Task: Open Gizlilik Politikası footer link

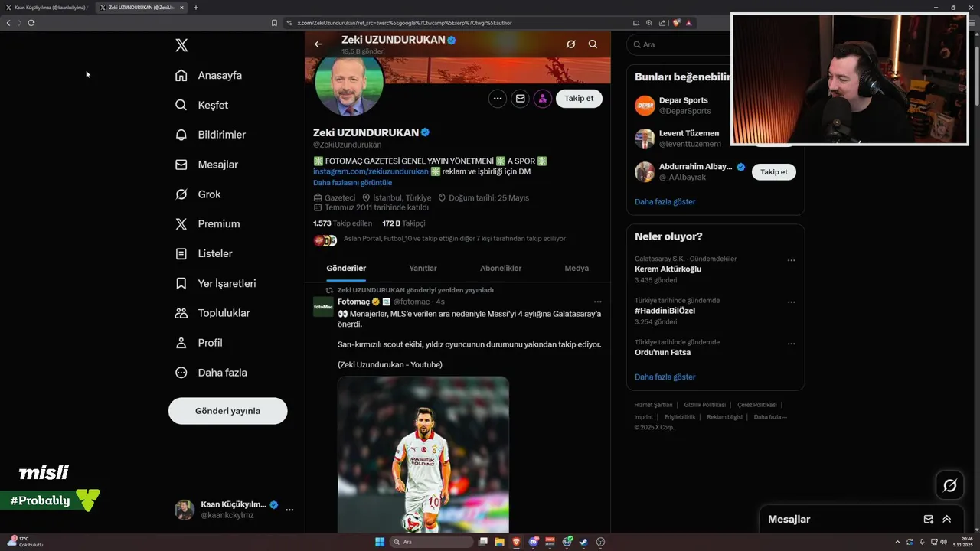Action: [704, 405]
